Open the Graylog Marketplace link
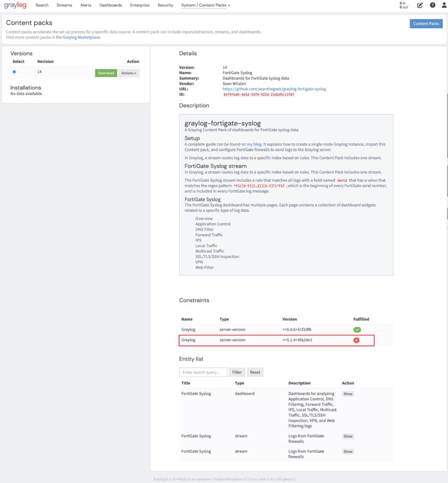 click(78, 37)
